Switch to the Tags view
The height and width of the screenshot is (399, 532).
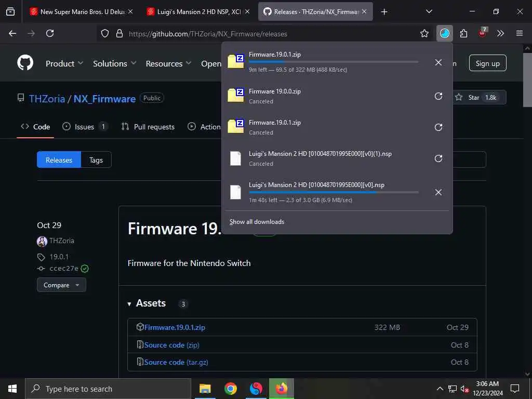[96, 160]
